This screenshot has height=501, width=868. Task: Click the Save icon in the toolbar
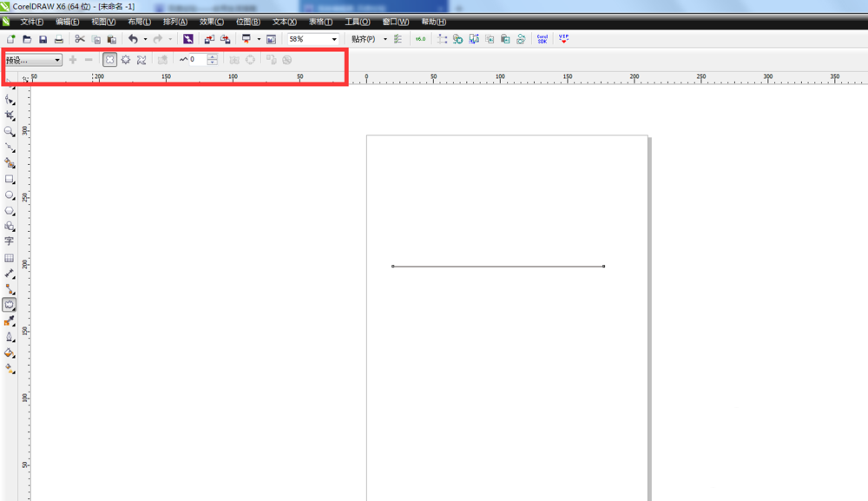pyautogui.click(x=43, y=39)
